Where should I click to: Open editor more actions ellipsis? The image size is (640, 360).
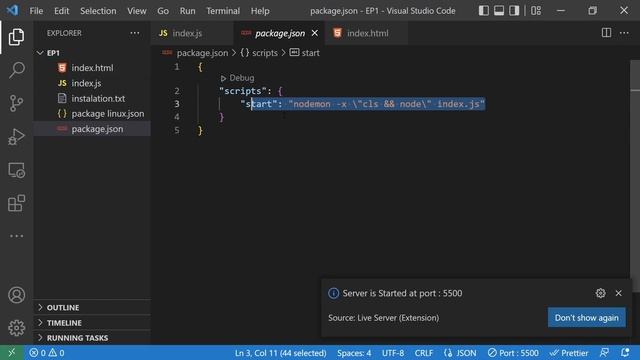624,33
